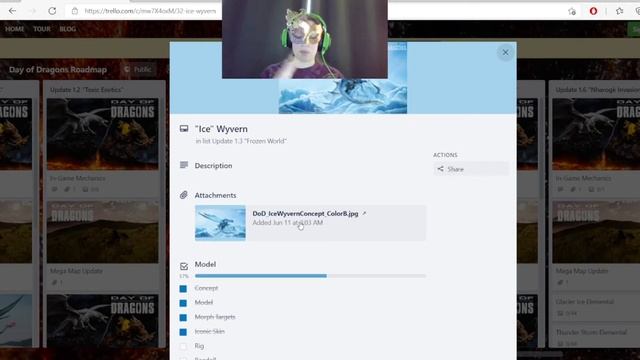Viewport: 640px width, 360px height.
Task: Click the red Opera extension icon
Action: (x=593, y=11)
